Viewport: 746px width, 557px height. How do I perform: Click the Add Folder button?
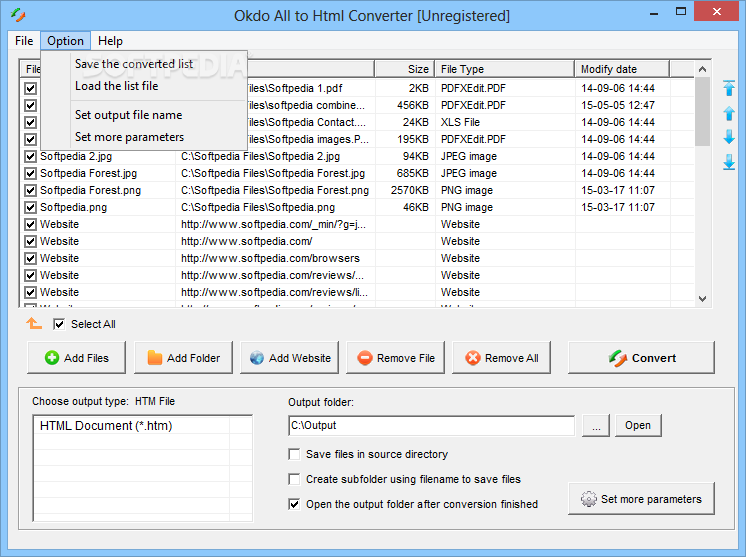click(x=183, y=358)
